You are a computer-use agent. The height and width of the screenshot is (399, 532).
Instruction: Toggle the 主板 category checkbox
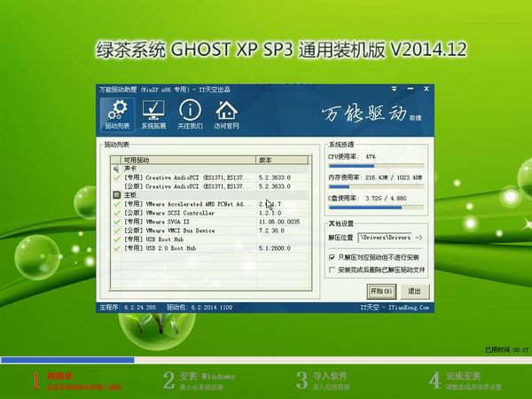[x=116, y=195]
